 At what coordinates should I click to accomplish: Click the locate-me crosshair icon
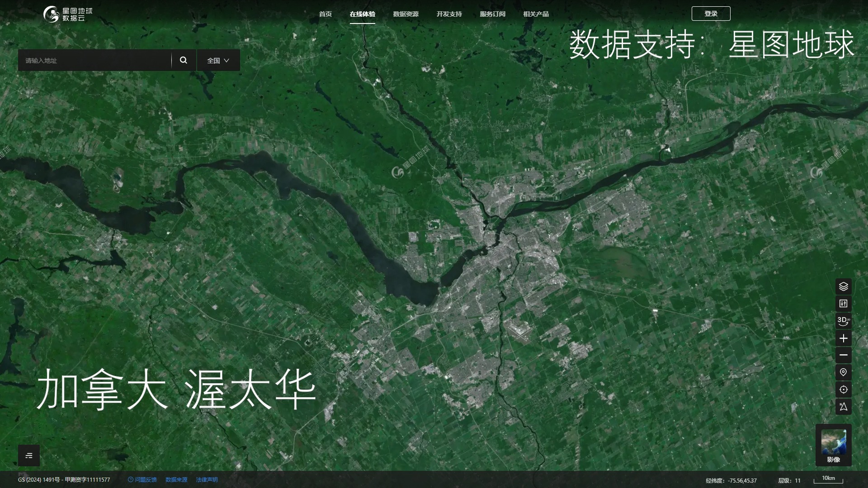point(843,389)
